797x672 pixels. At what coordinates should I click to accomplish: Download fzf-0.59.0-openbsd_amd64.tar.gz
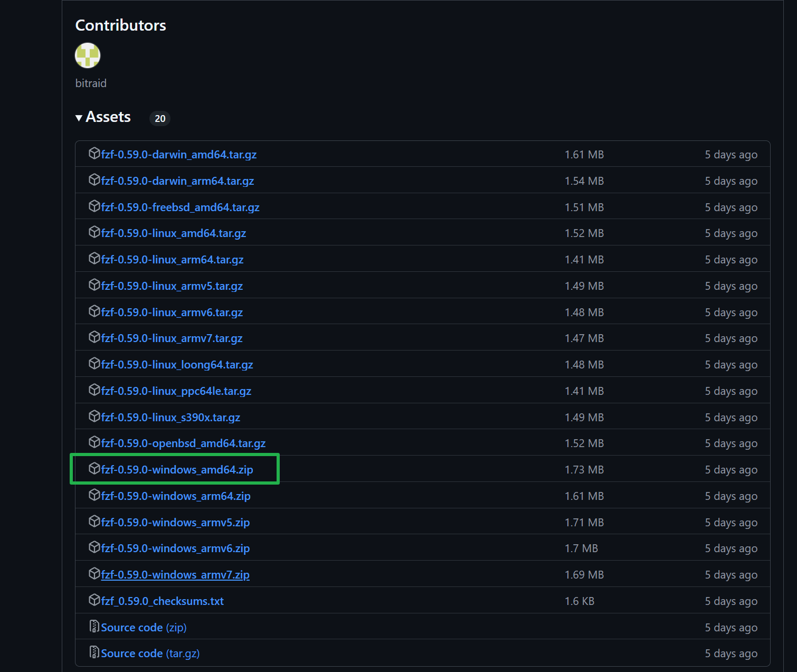(184, 443)
